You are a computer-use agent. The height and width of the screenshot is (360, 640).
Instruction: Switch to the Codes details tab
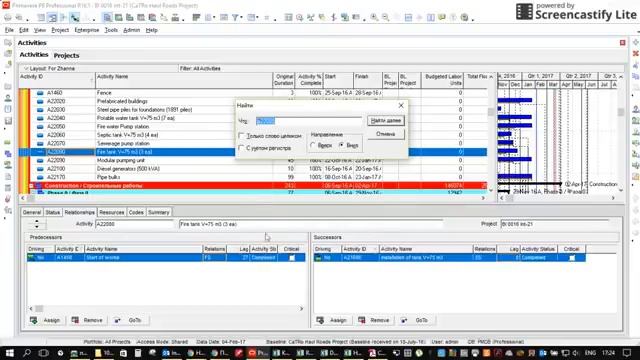[136, 212]
